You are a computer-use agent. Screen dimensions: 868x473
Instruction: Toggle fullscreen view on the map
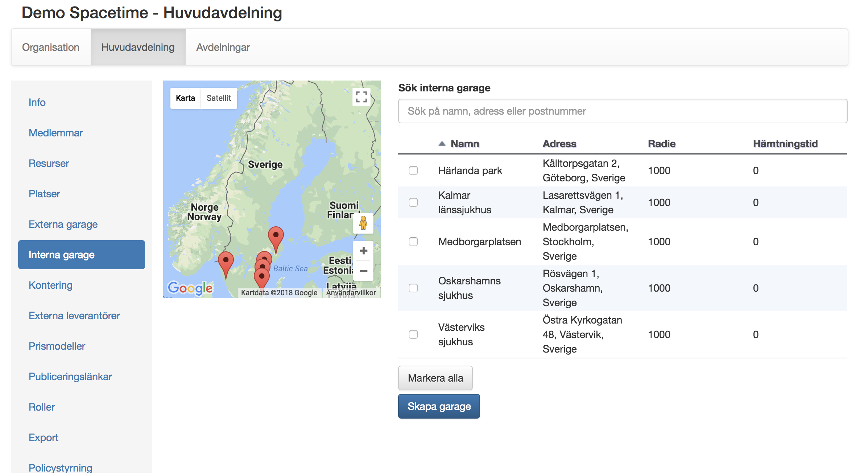pyautogui.click(x=361, y=97)
